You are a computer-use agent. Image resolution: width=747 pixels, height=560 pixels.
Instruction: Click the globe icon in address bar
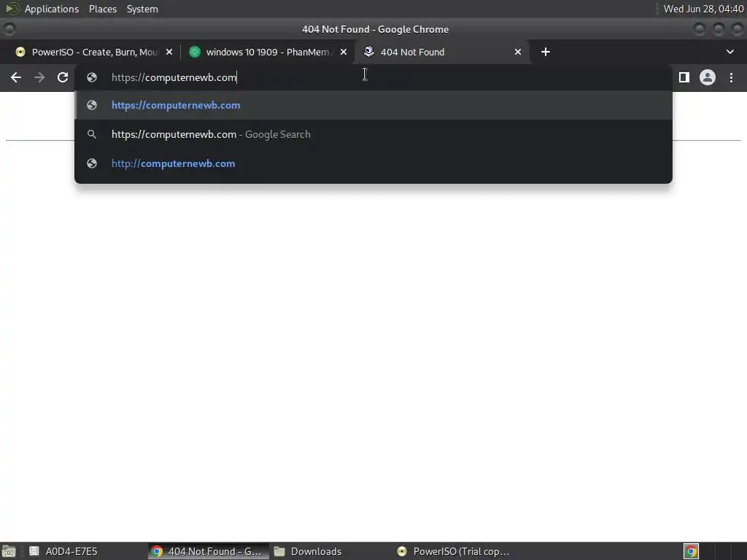pyautogui.click(x=92, y=77)
